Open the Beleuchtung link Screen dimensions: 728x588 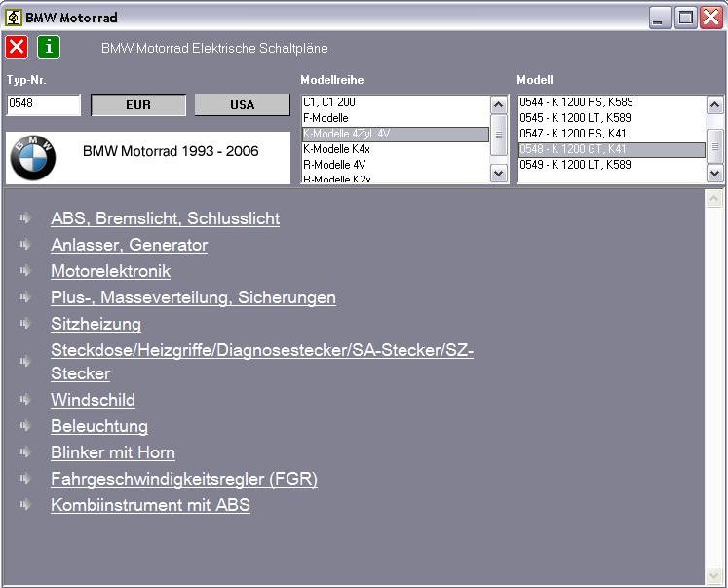[99, 426]
